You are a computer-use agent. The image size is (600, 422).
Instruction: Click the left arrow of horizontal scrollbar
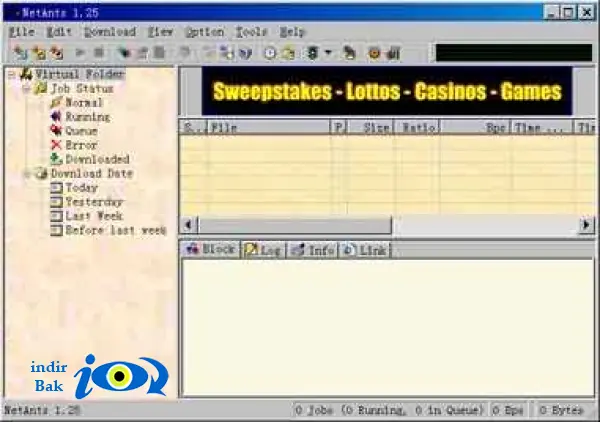click(x=189, y=225)
